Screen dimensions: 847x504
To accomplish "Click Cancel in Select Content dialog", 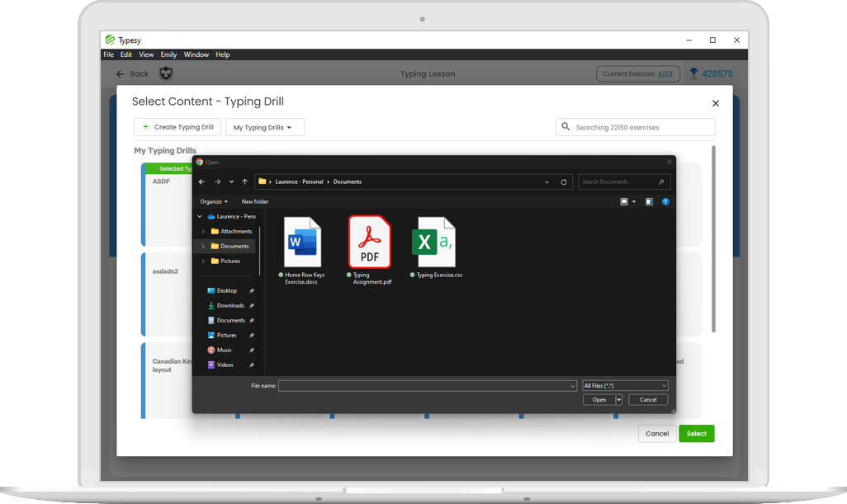I will pyautogui.click(x=657, y=434).
